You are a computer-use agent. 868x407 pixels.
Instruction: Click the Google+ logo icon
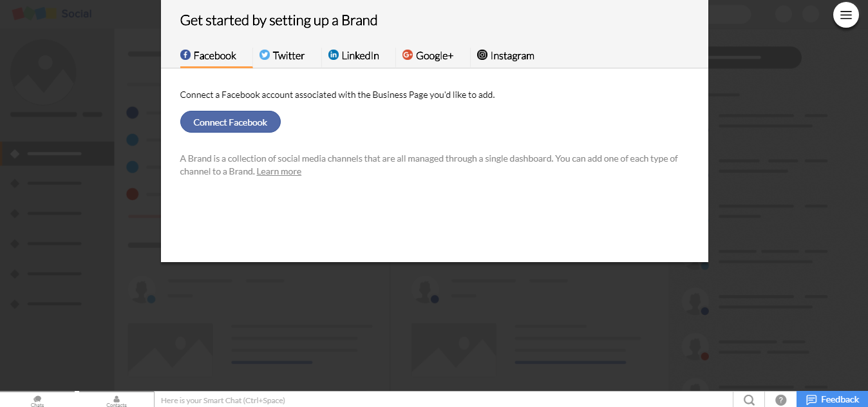408,55
